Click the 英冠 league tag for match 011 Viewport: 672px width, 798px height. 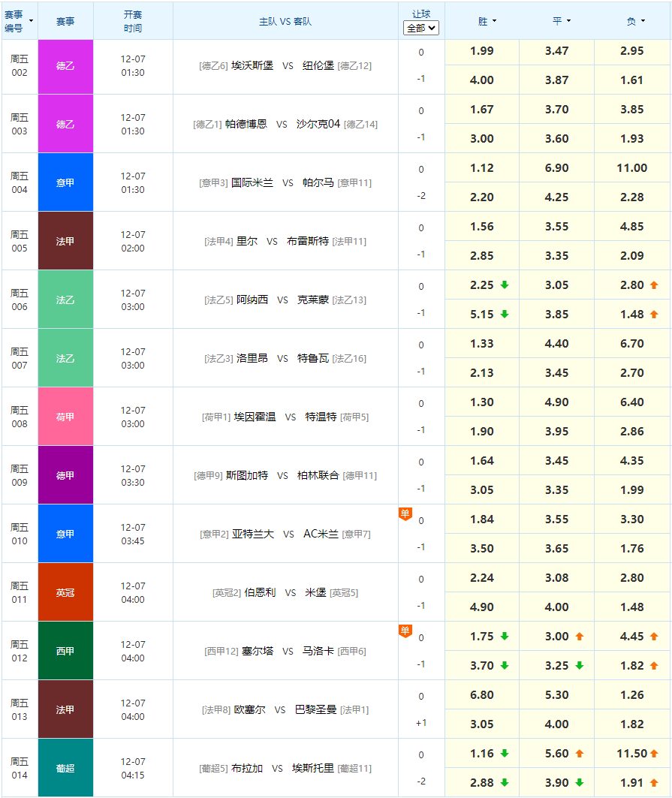coord(65,592)
